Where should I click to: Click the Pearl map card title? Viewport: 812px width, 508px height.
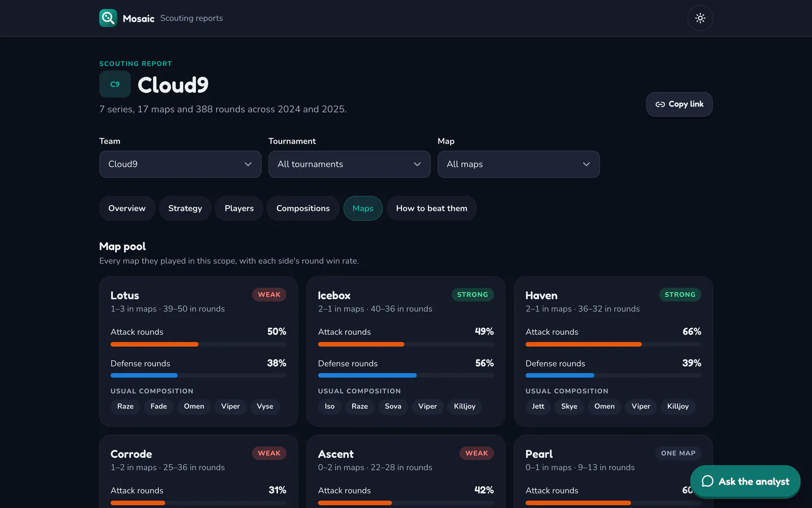[x=539, y=454]
